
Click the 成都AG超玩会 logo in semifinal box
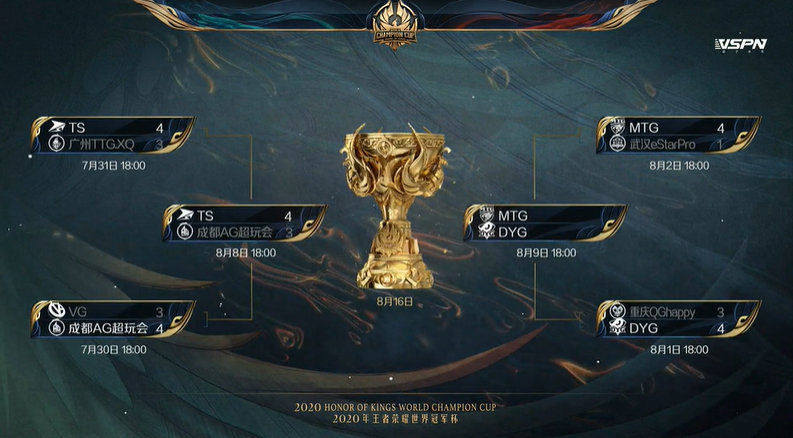(185, 232)
